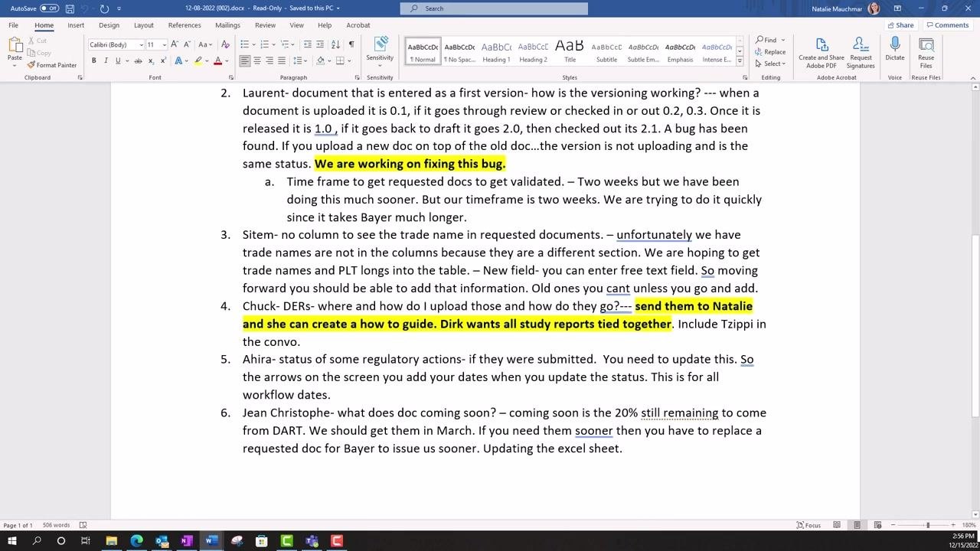980x551 pixels.
Task: Open the Comments button
Action: click(x=947, y=25)
